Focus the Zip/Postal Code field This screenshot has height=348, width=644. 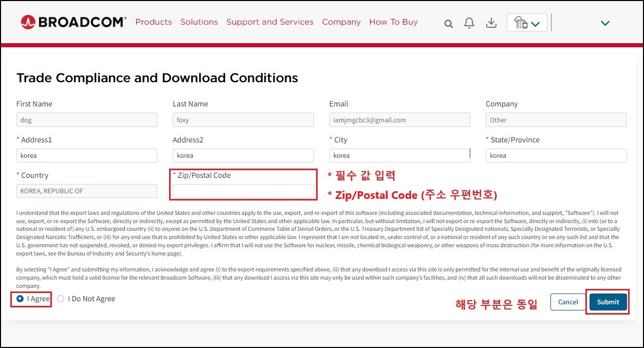243,191
